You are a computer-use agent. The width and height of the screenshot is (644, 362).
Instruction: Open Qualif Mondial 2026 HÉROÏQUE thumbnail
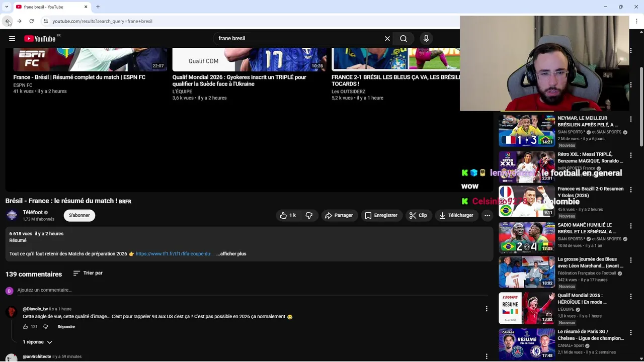527,308
